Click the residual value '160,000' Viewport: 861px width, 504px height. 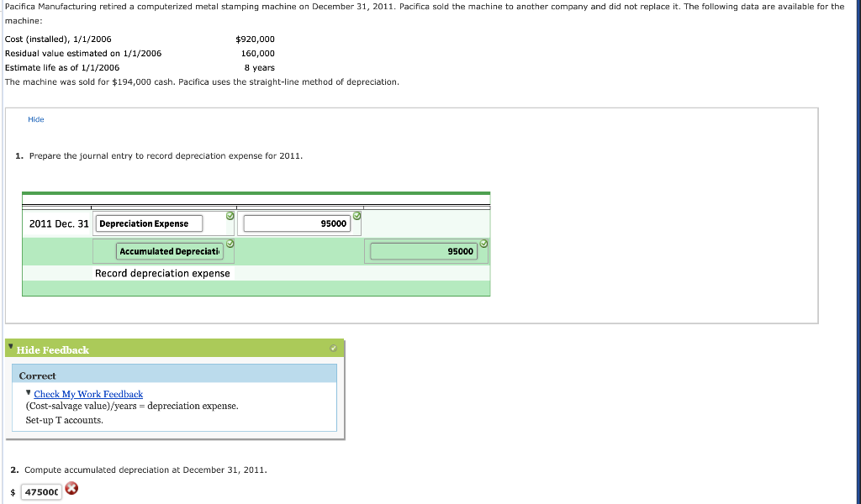(257, 53)
